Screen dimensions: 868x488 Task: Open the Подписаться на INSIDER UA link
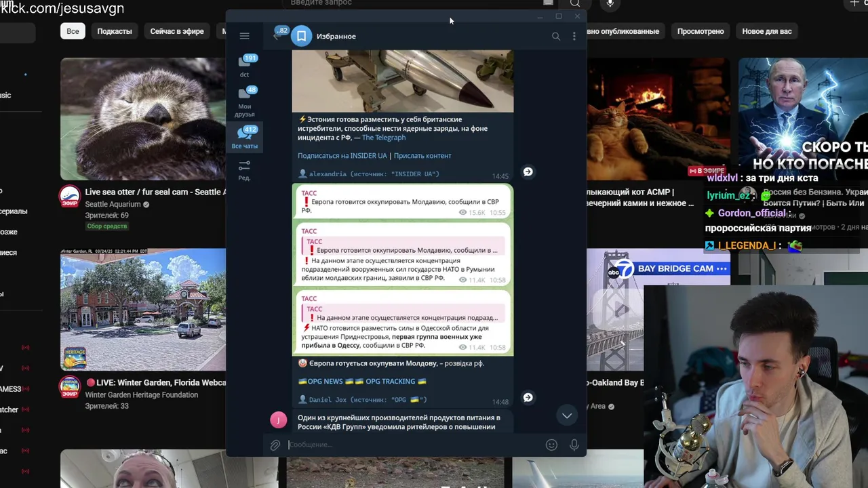point(342,156)
